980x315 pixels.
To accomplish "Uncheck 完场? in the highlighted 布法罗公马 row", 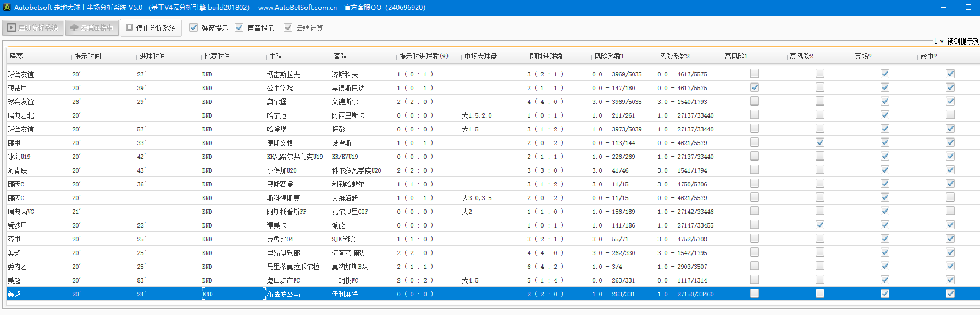I will 885,294.
